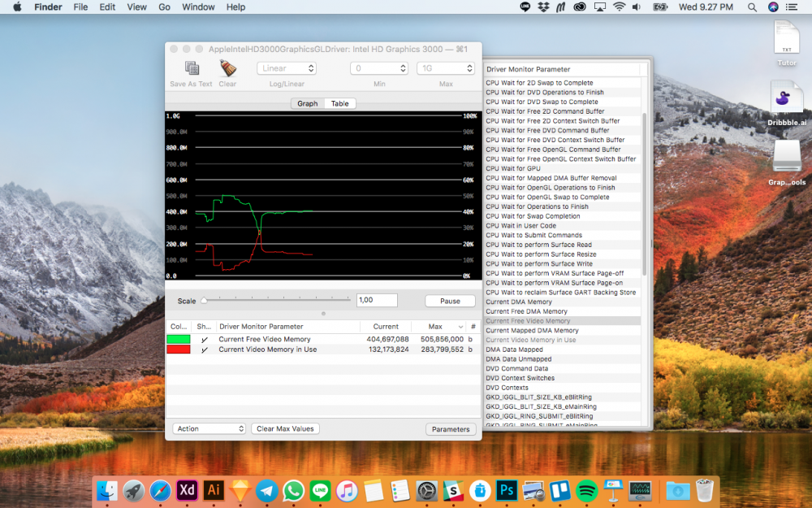
Task: Open the Help menu
Action: click(235, 7)
